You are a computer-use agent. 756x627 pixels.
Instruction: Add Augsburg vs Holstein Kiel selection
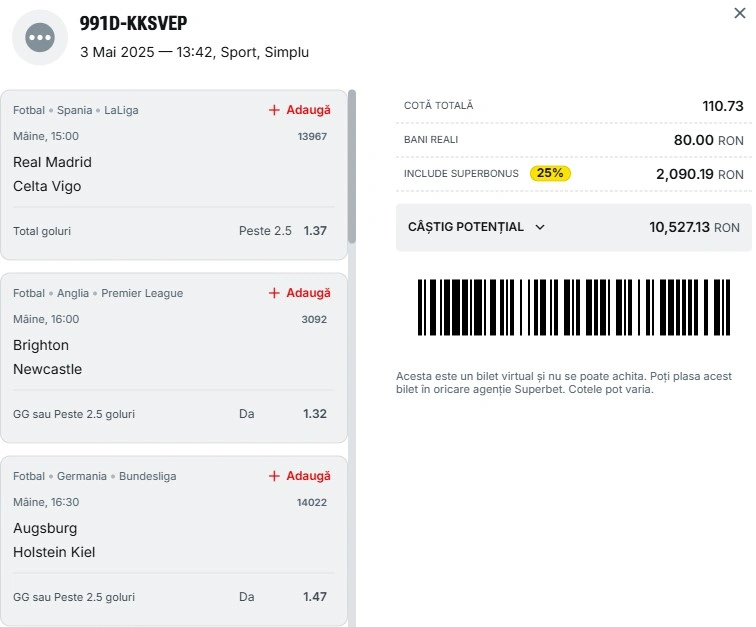[299, 476]
